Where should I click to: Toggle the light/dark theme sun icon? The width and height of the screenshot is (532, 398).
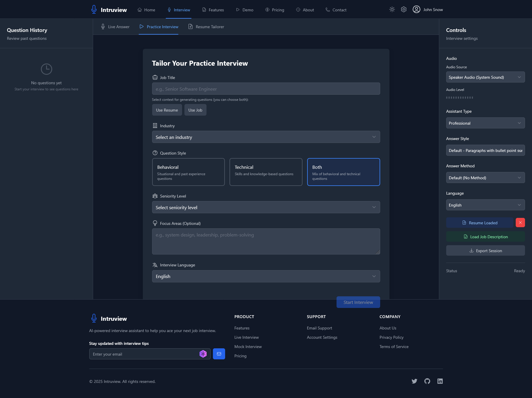point(392,9)
